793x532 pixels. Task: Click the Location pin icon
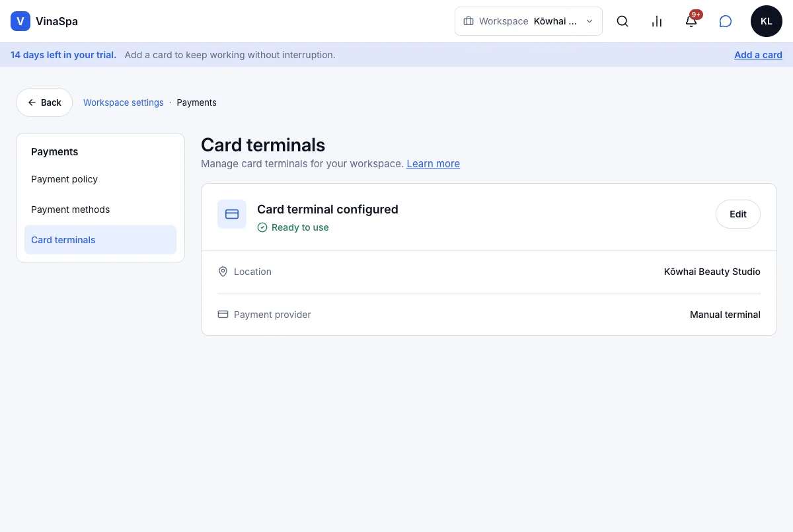pos(223,272)
